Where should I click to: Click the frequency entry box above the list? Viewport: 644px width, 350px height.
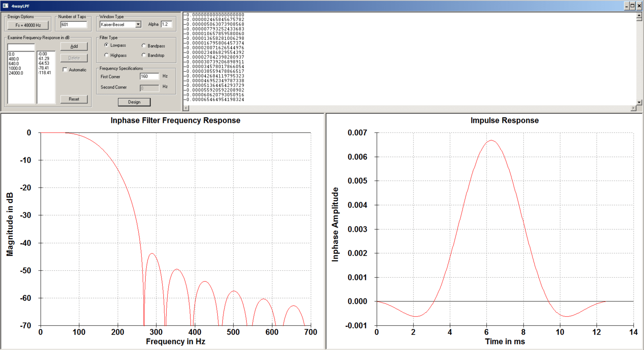click(x=21, y=47)
